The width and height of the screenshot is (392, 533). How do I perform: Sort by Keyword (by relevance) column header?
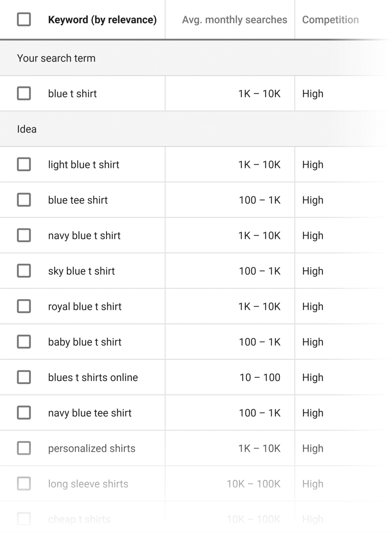click(x=102, y=20)
